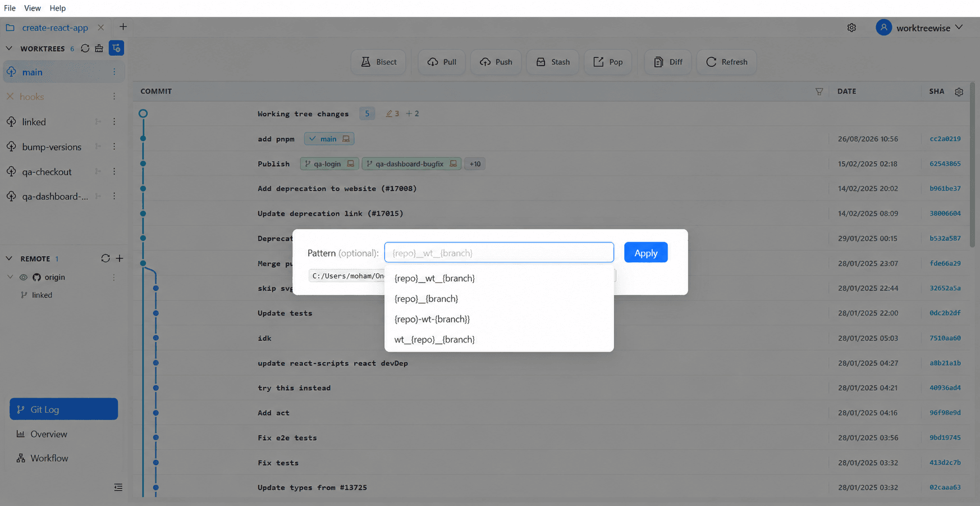Refresh the remotes list icon

(x=105, y=258)
